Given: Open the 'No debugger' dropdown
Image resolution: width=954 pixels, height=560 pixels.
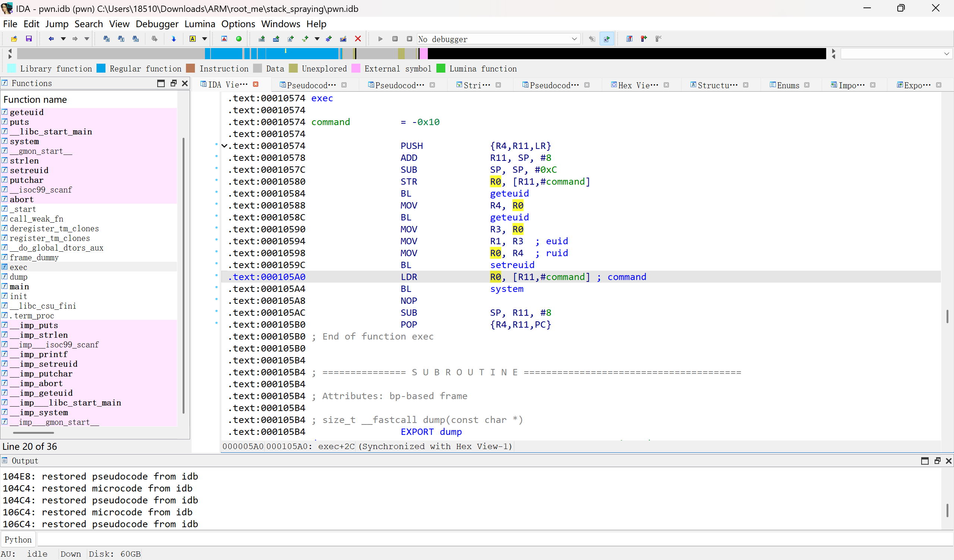Looking at the screenshot, I should click(499, 39).
